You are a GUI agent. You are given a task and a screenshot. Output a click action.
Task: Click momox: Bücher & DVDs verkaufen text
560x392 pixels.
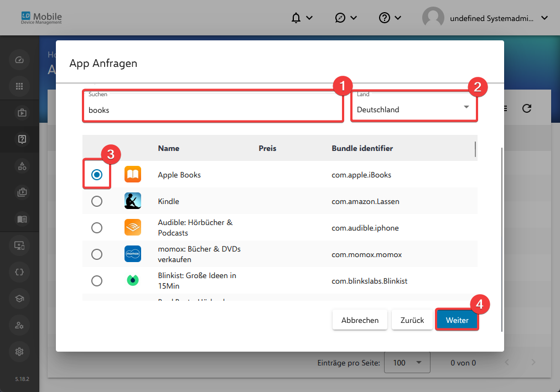[199, 254]
